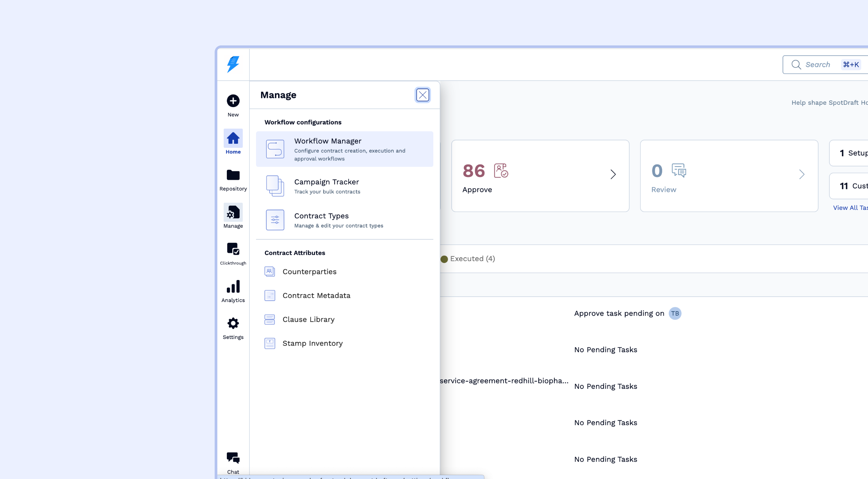This screenshot has width=868, height=479.
Task: Expand the Approve card chevron
Action: point(613,174)
